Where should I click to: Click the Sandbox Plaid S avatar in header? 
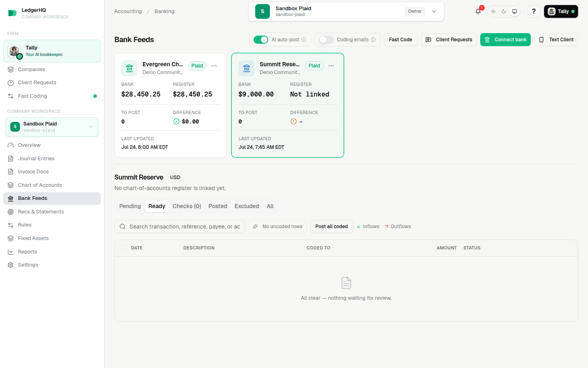[263, 11]
